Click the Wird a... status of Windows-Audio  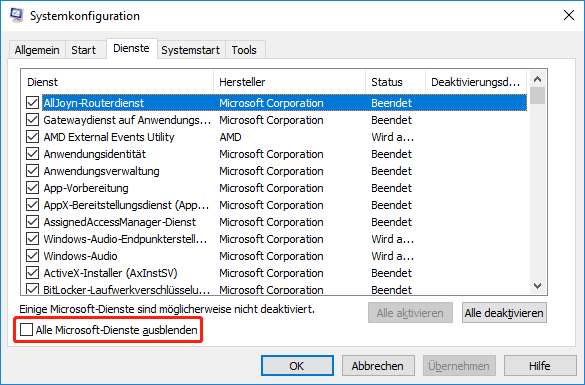click(392, 256)
